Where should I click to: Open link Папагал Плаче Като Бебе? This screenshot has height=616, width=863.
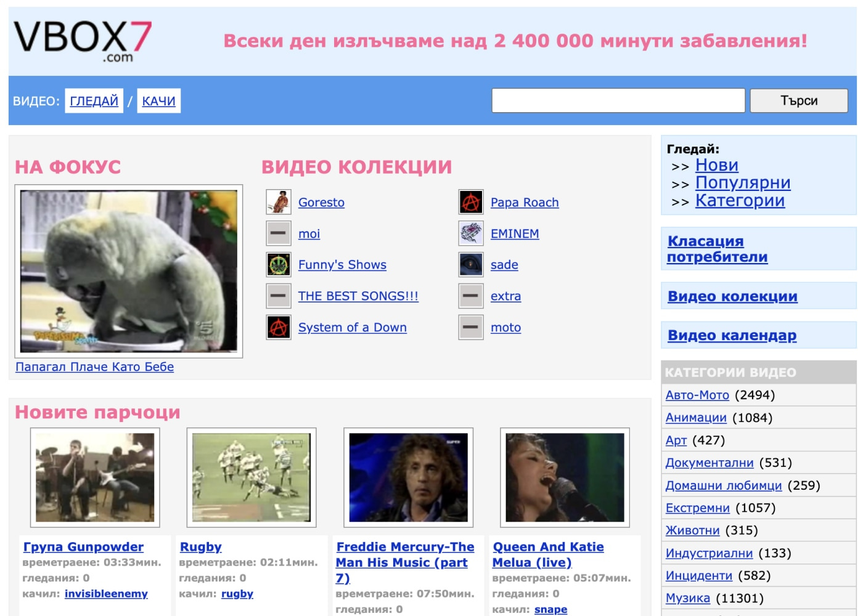(x=94, y=367)
